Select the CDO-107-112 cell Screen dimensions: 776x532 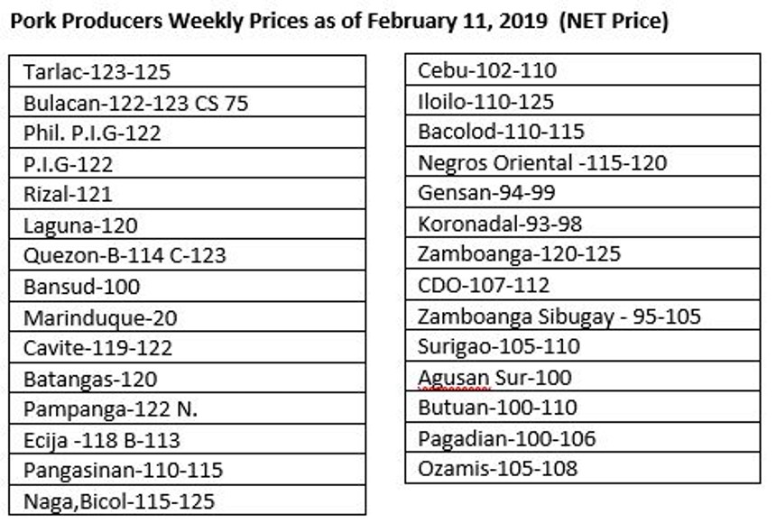[x=484, y=285]
